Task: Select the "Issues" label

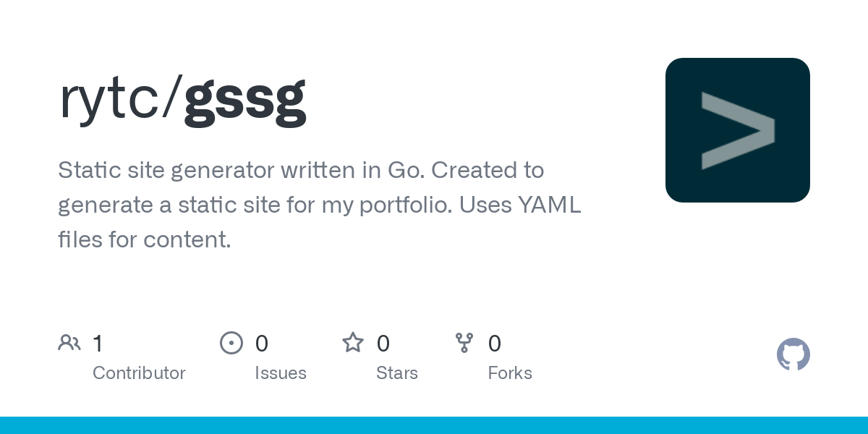Action: (281, 373)
